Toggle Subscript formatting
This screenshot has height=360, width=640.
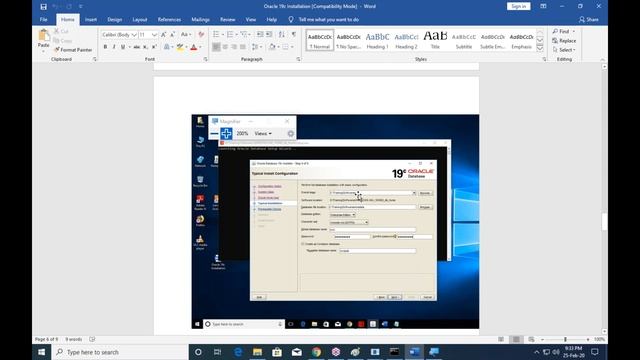point(145,47)
